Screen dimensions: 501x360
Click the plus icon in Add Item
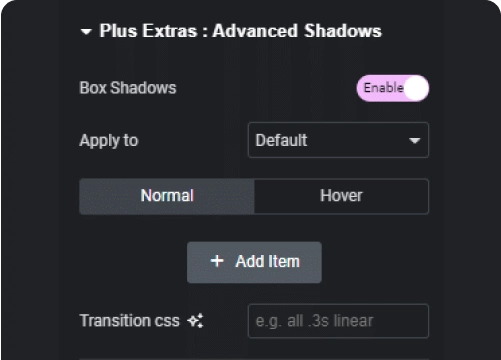point(217,261)
